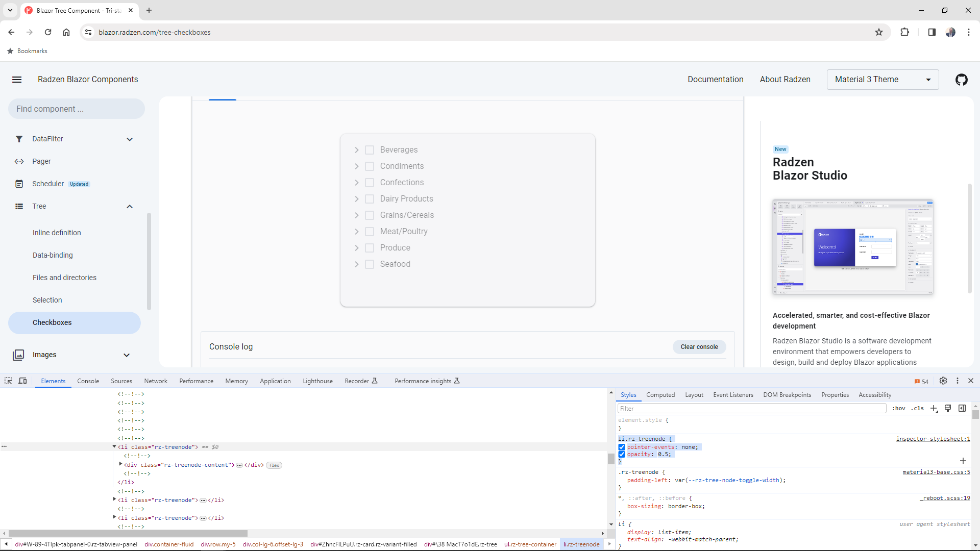Image resolution: width=980 pixels, height=551 pixels.
Task: Open the Documentation link
Action: [x=715, y=80]
